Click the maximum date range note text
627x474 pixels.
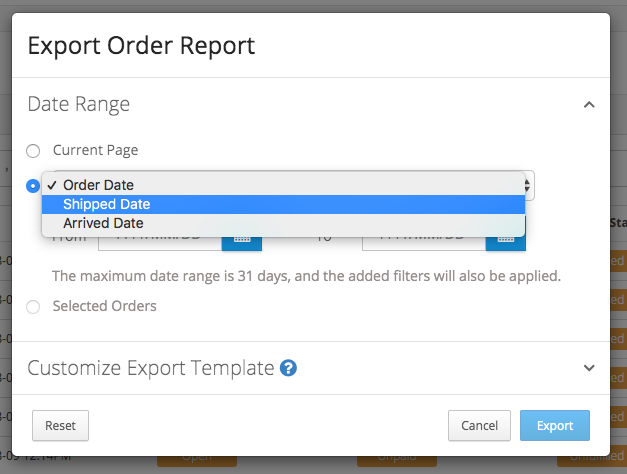pos(306,276)
